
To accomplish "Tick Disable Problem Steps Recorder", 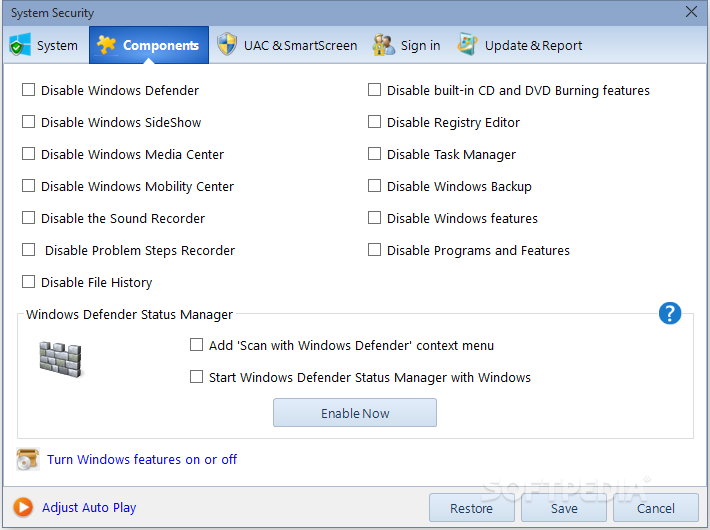I will coord(29,250).
